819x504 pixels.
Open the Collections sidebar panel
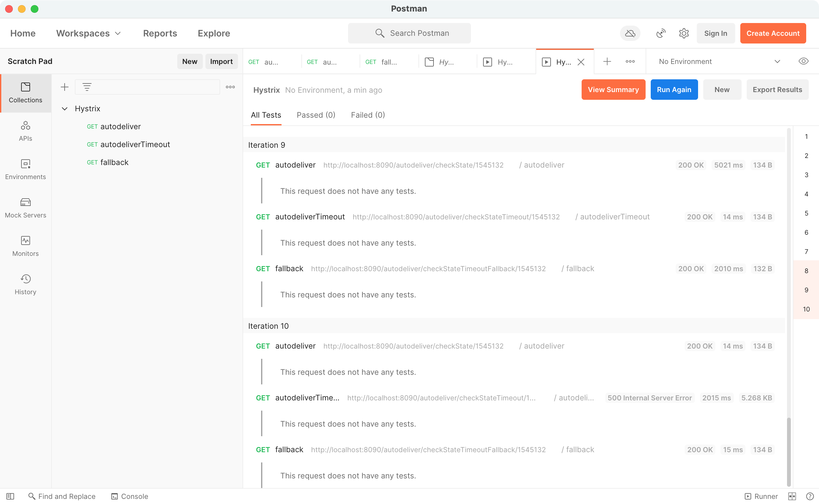click(x=25, y=93)
